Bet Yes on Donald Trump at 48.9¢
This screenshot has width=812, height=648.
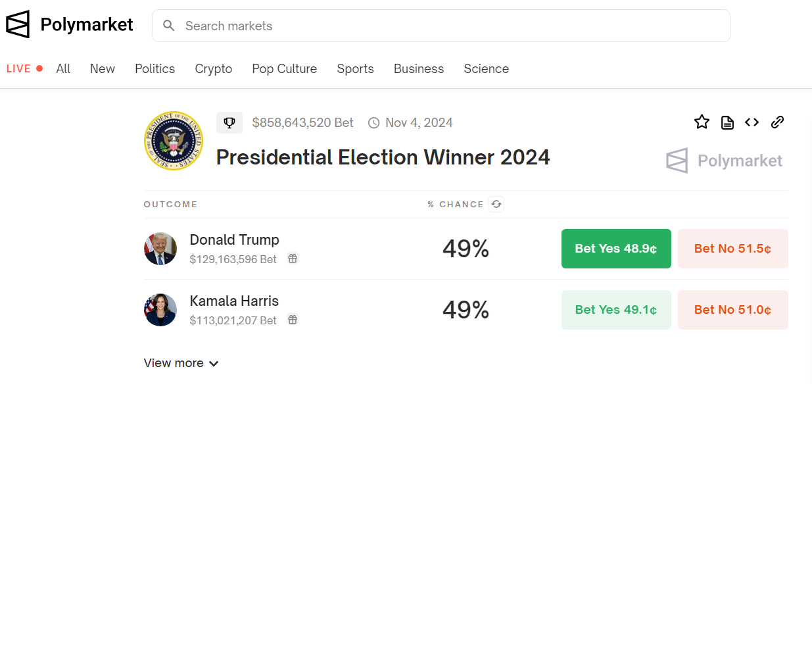pyautogui.click(x=616, y=249)
